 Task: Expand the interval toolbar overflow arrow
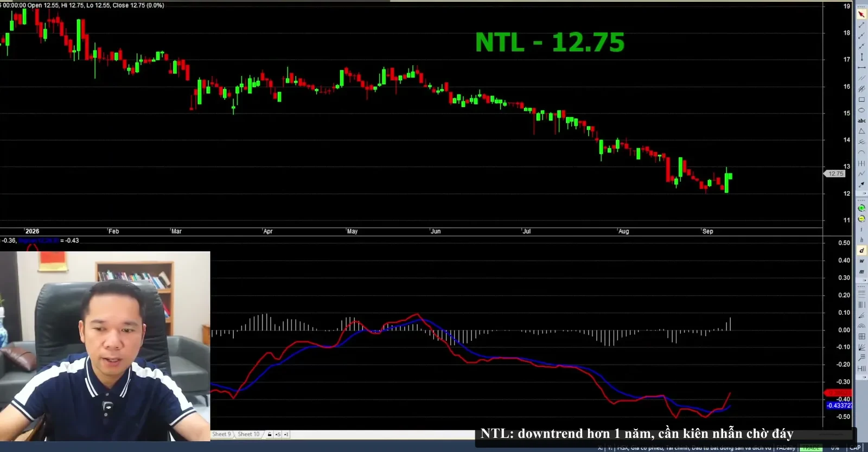(x=865, y=280)
